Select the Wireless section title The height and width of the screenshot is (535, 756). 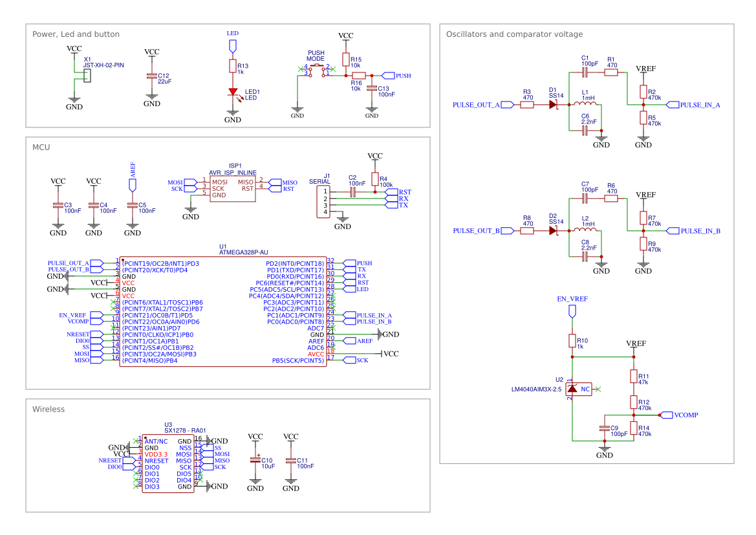tap(48, 409)
